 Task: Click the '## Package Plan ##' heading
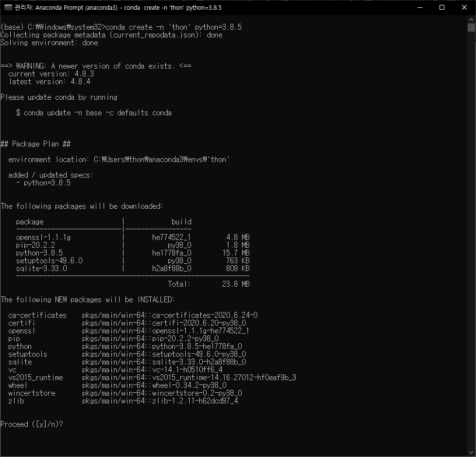click(x=35, y=144)
